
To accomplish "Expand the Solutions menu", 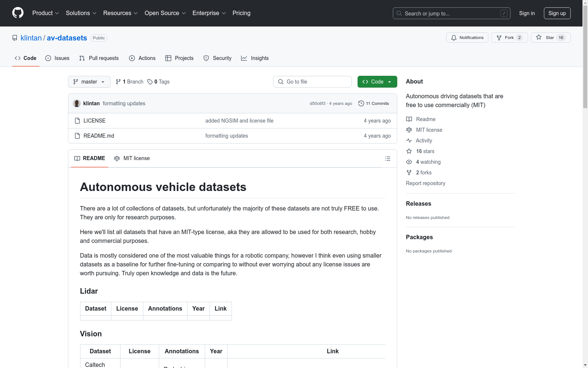I will pos(81,13).
